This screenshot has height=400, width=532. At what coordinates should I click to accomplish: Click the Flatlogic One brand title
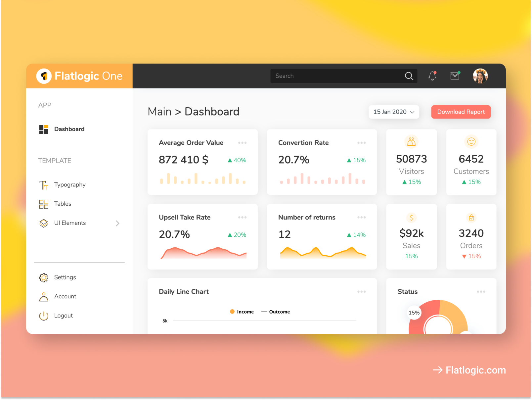pos(88,76)
